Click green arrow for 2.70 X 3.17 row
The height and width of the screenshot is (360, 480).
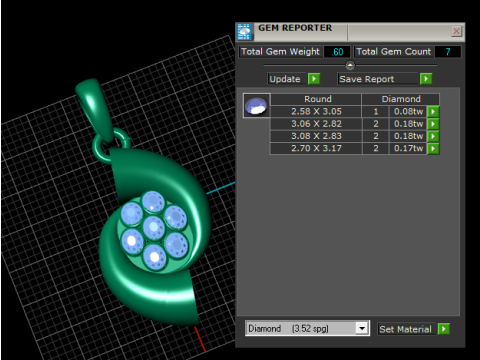click(x=433, y=148)
